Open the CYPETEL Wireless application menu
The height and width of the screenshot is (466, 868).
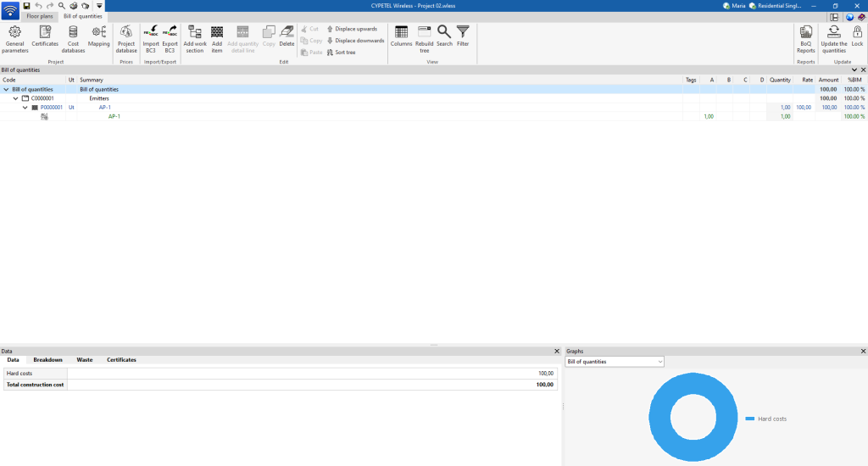click(x=10, y=10)
